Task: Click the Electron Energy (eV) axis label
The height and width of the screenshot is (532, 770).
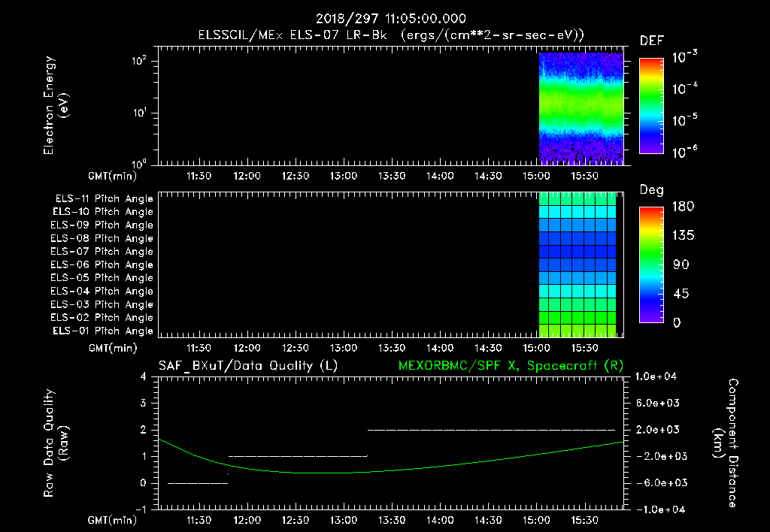Action: pos(56,105)
